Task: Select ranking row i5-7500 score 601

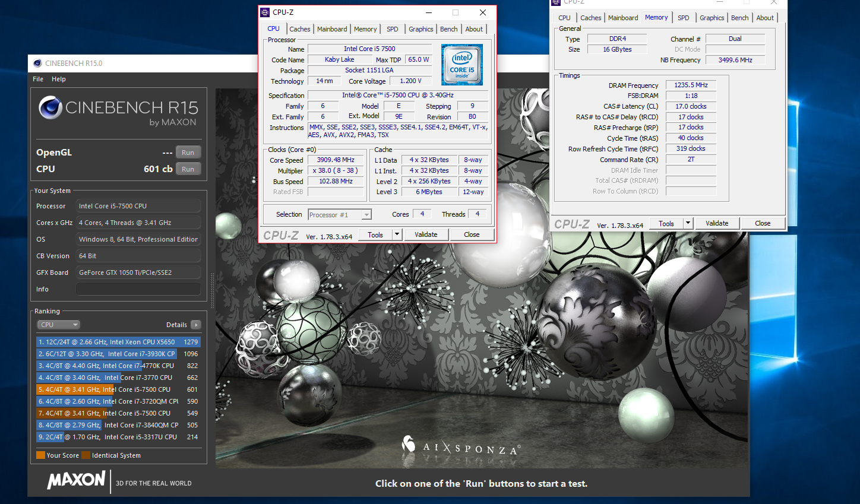Action: click(118, 389)
